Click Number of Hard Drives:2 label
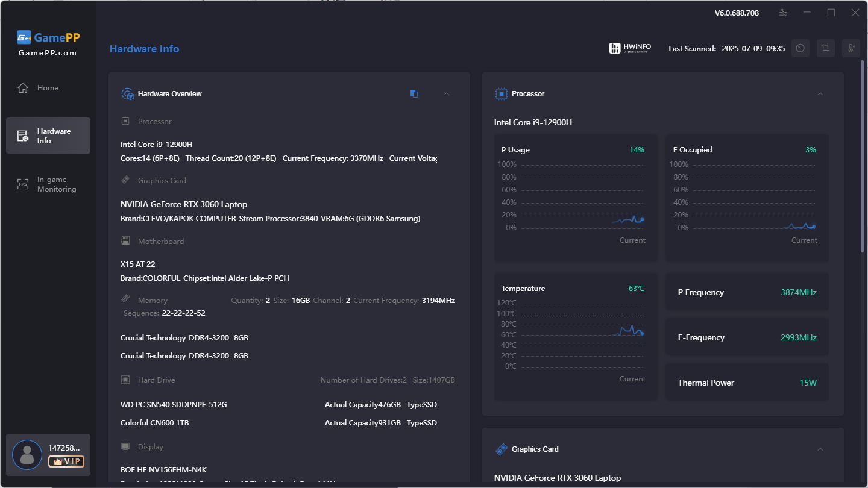868x488 pixels. (x=363, y=380)
